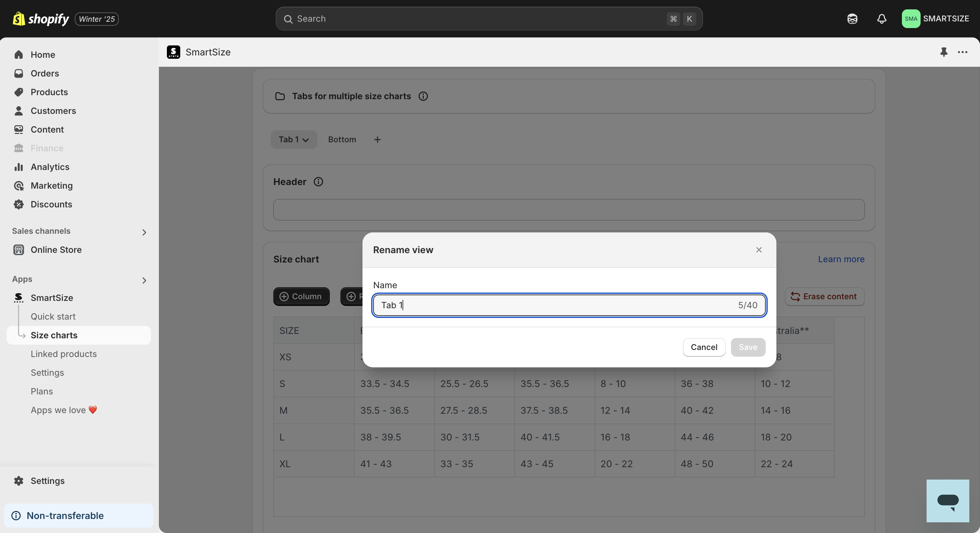
Task: Click the cell "20 - 22"
Action: click(635, 464)
